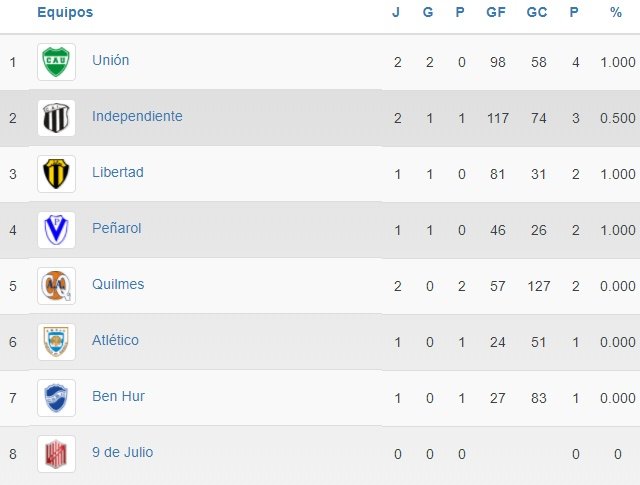Click the GF column header

(495, 12)
